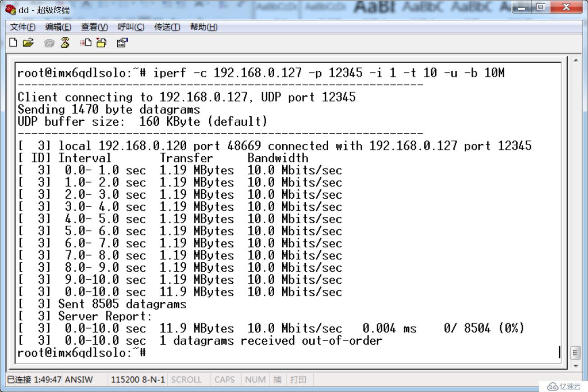The width and height of the screenshot is (588, 392).
Task: Click the iperf command line text
Action: (x=329, y=73)
